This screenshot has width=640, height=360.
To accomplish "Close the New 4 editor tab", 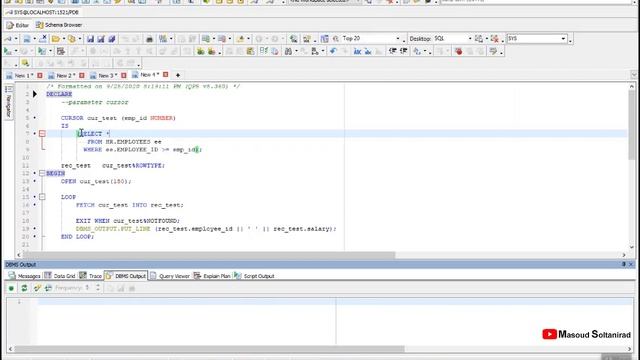I will click(x=165, y=75).
